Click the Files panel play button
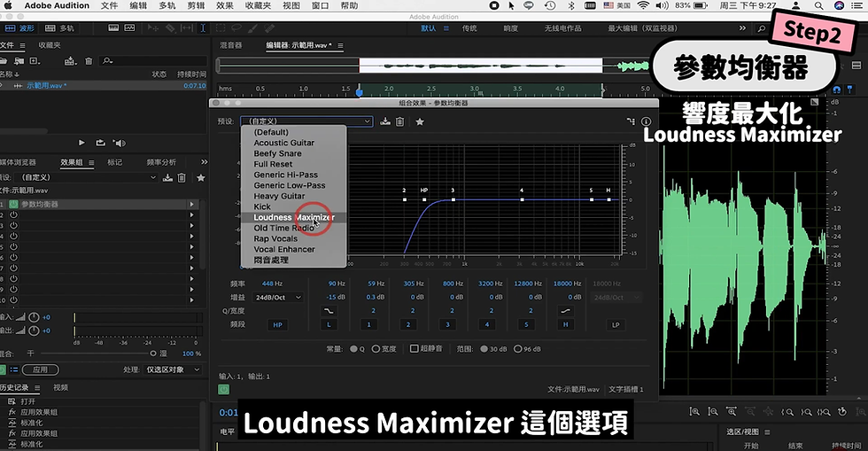The width and height of the screenshot is (868, 451). (x=81, y=143)
